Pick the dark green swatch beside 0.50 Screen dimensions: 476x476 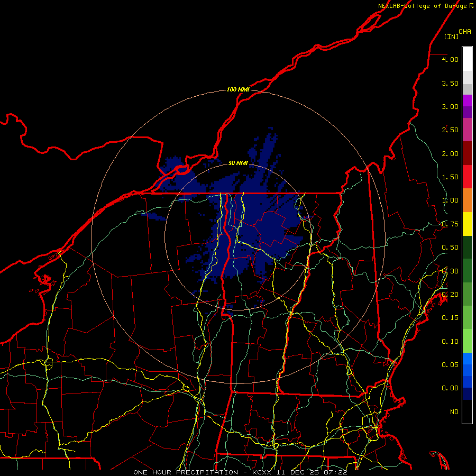click(x=467, y=248)
